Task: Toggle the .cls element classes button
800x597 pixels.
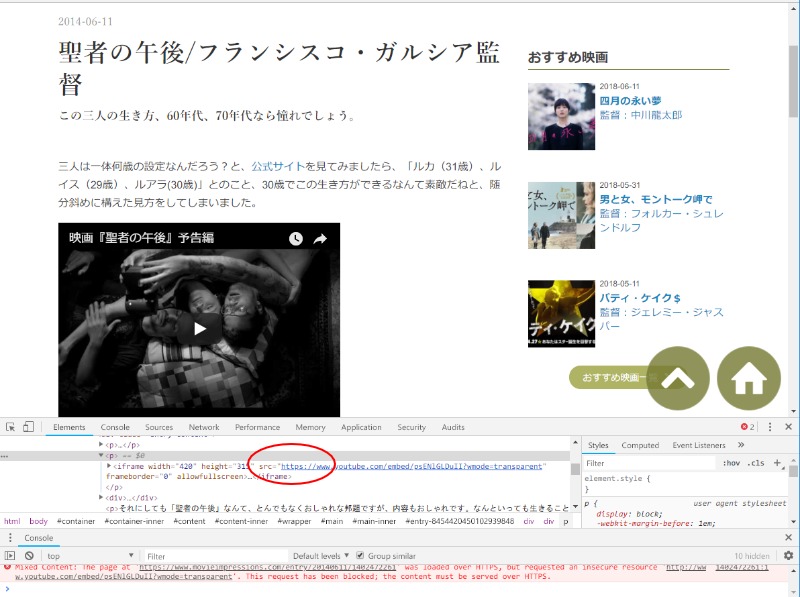Action: click(756, 463)
